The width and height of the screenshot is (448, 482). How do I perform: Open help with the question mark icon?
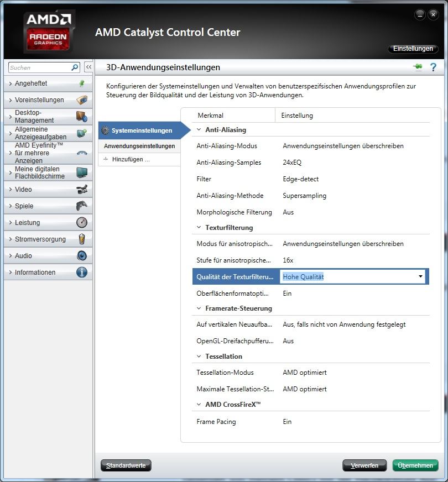[433, 67]
